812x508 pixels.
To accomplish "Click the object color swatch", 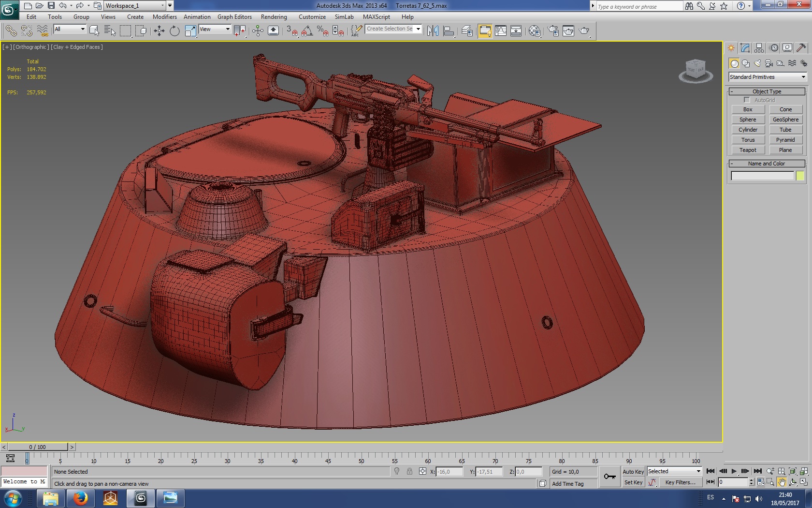I will 800,176.
